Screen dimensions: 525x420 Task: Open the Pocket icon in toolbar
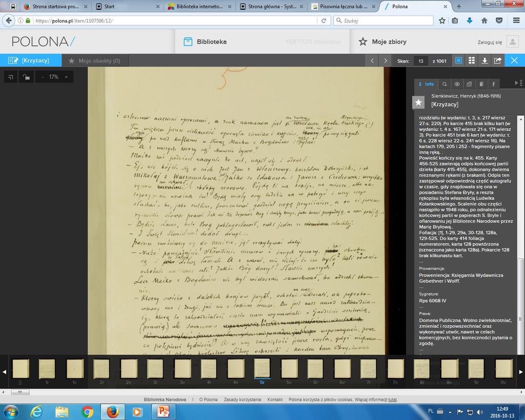tap(499, 21)
